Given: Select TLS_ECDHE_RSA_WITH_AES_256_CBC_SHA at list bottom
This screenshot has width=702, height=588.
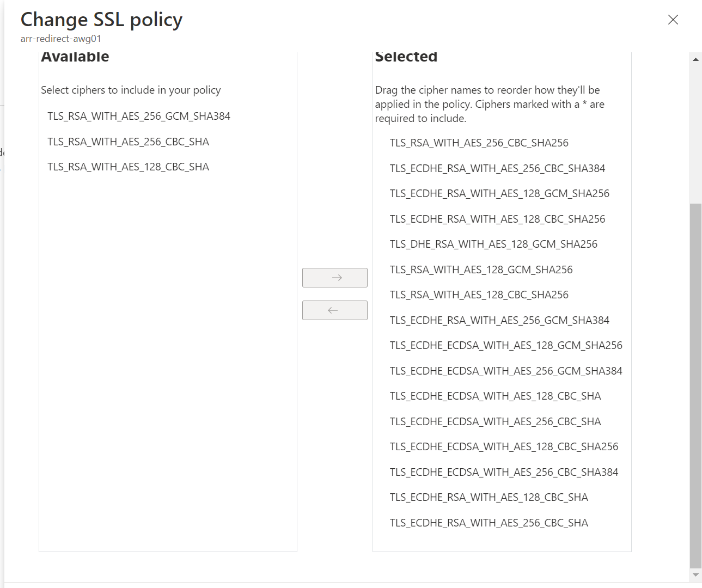Looking at the screenshot, I should (489, 523).
